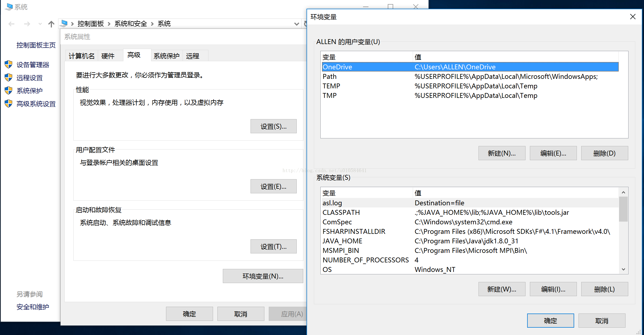Open 设备管理器 from the left sidebar
The image size is (644, 335).
pyautogui.click(x=33, y=64)
